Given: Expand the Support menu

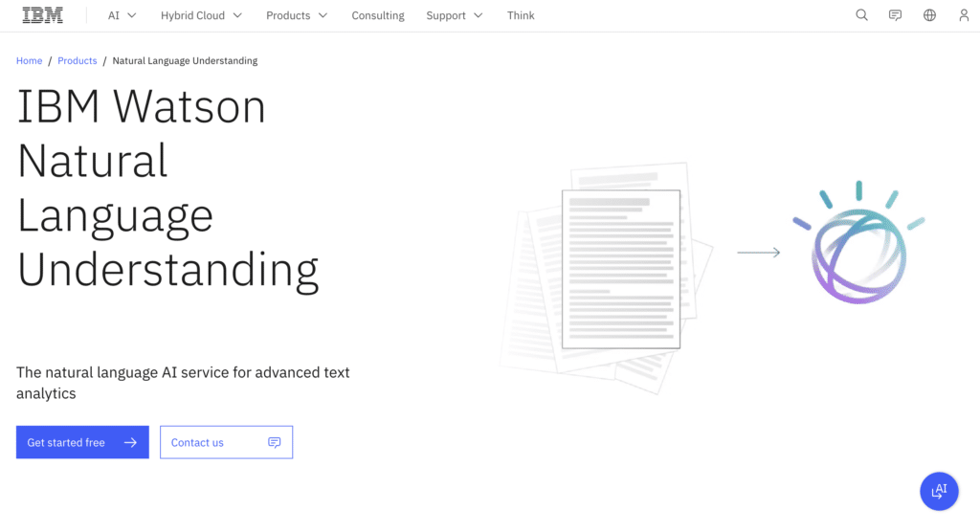Looking at the screenshot, I should tap(455, 15).
